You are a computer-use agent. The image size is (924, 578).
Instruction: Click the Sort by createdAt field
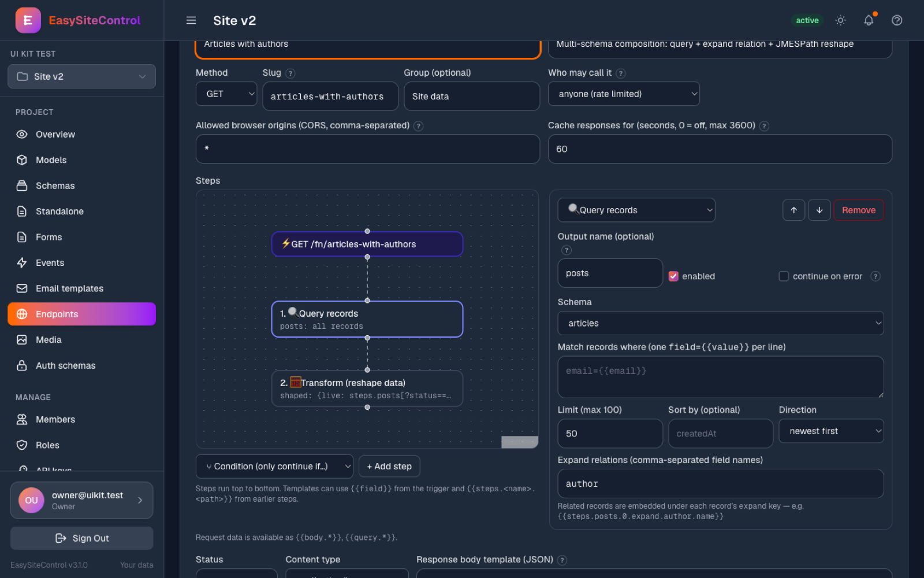[x=721, y=433]
